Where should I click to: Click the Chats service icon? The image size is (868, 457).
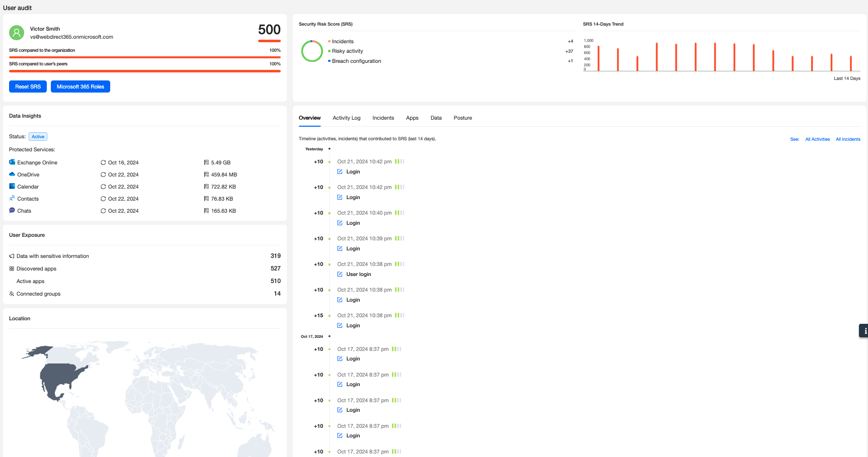[12, 211]
